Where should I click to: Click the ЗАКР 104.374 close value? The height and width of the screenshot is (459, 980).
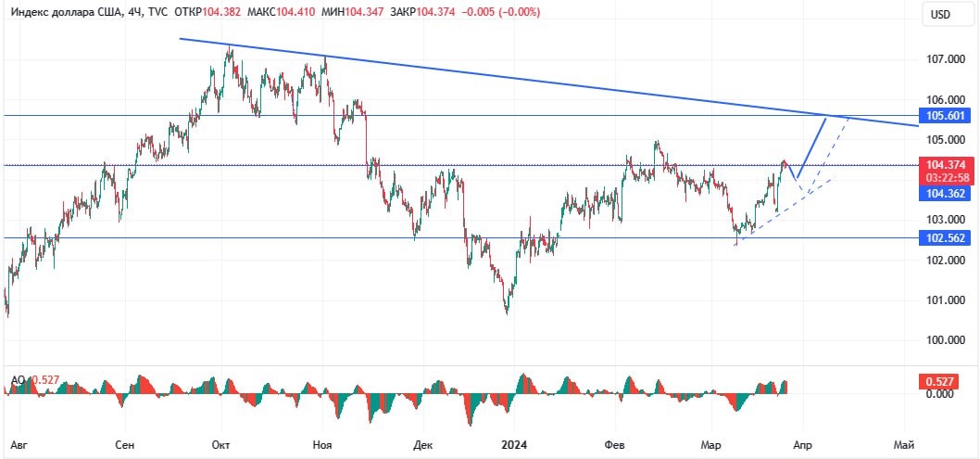(x=424, y=12)
